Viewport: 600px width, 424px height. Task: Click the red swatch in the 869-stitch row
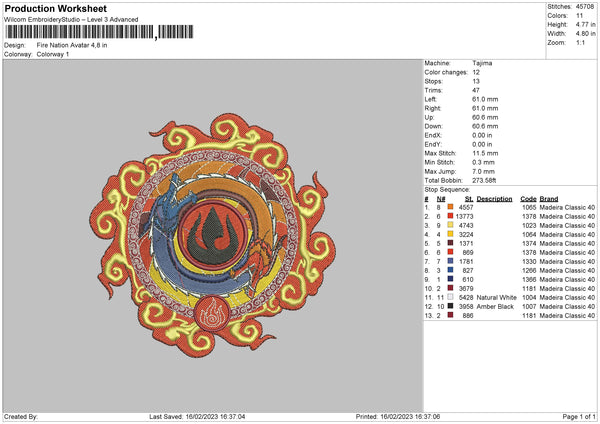(x=450, y=252)
